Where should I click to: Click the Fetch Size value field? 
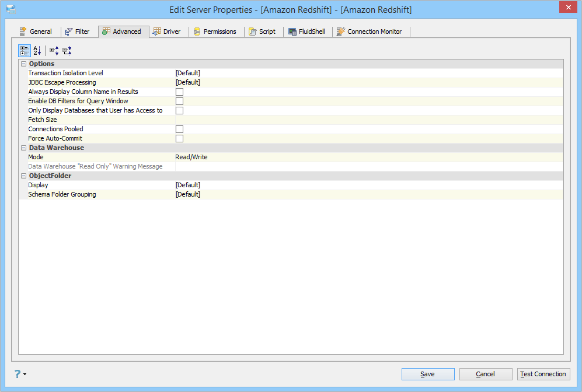(x=369, y=120)
